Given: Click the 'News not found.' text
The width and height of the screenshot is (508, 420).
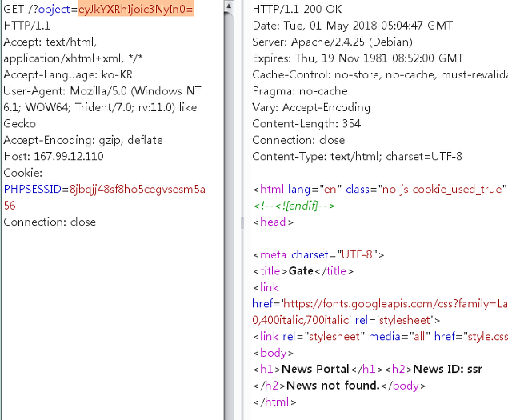Looking at the screenshot, I should click(x=333, y=386).
